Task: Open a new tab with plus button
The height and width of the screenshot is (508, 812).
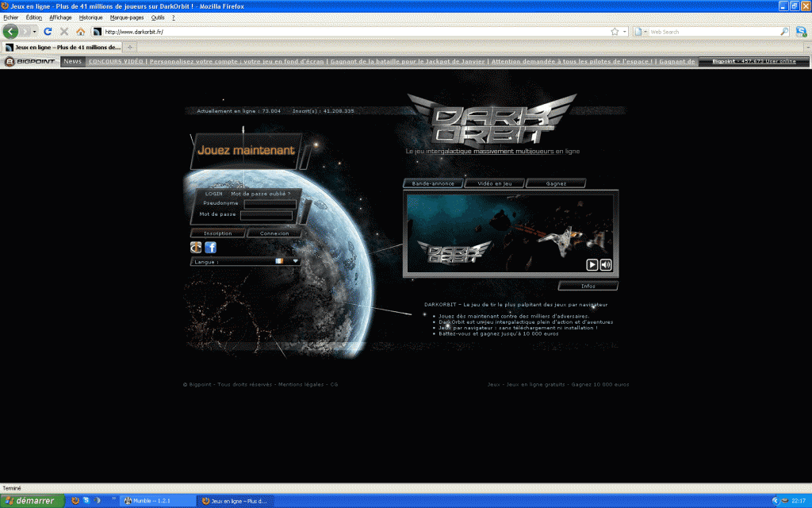Action: 130,47
